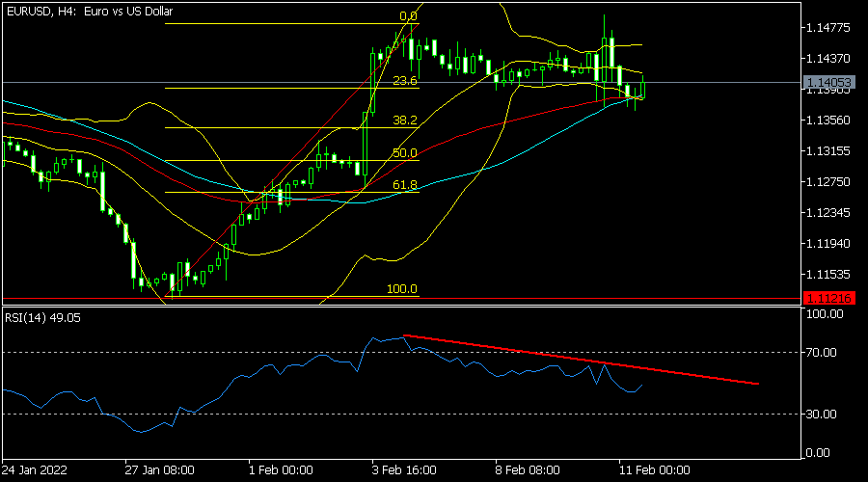868x482 pixels.
Task: Select the Fibonacci 0.0 level label
Action: point(409,16)
